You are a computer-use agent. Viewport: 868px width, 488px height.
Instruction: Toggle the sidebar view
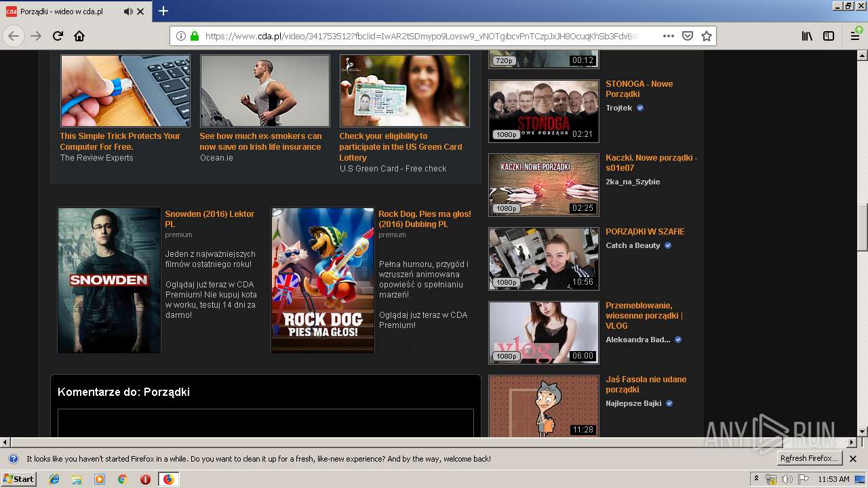[x=829, y=36]
